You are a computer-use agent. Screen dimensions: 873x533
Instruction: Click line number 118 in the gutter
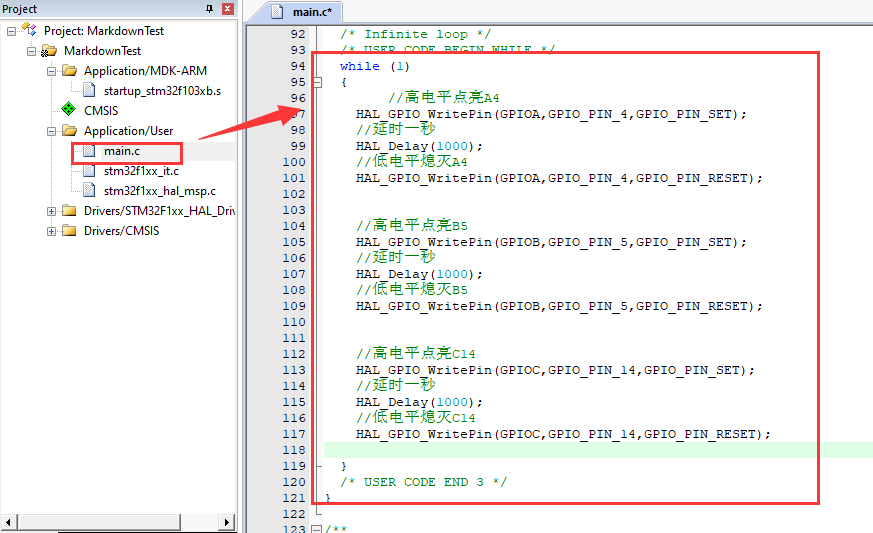pos(294,450)
